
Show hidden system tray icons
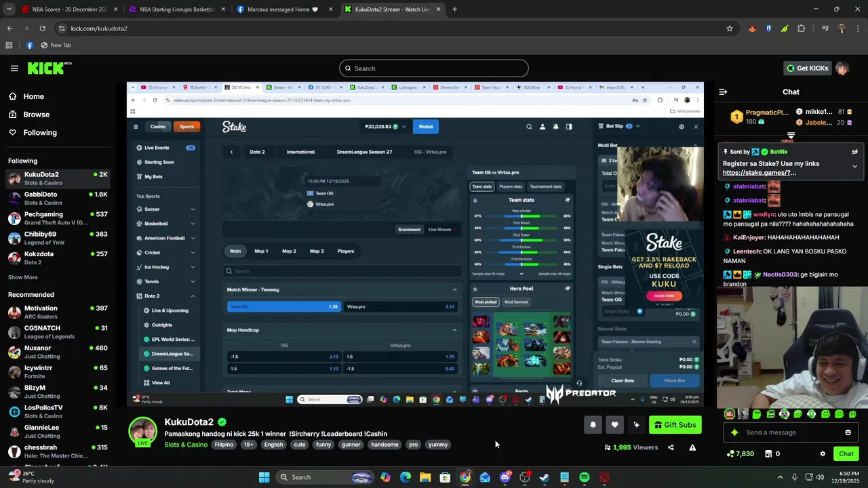point(780,477)
